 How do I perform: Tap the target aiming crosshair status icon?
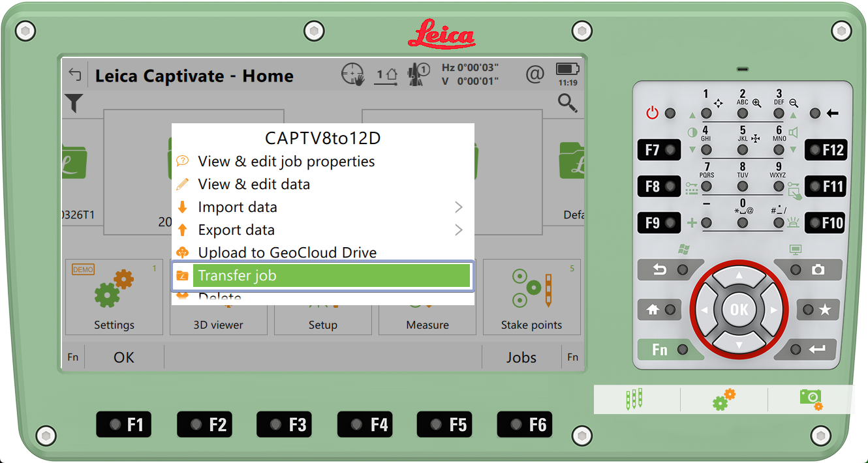(352, 74)
